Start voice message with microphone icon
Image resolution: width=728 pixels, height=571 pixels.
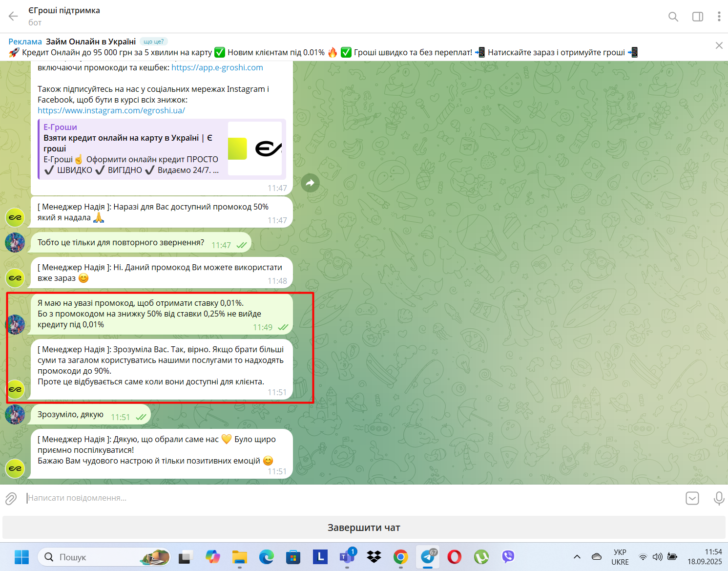[x=719, y=498]
